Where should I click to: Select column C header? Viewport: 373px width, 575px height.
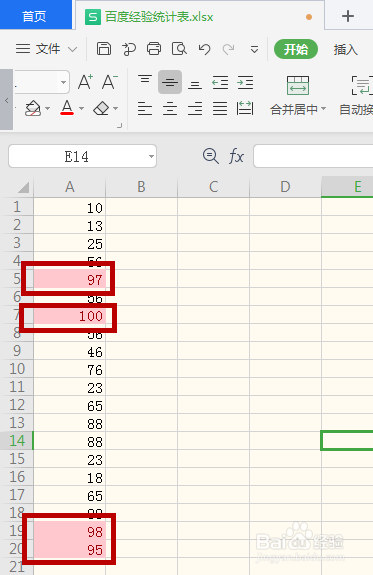213,187
